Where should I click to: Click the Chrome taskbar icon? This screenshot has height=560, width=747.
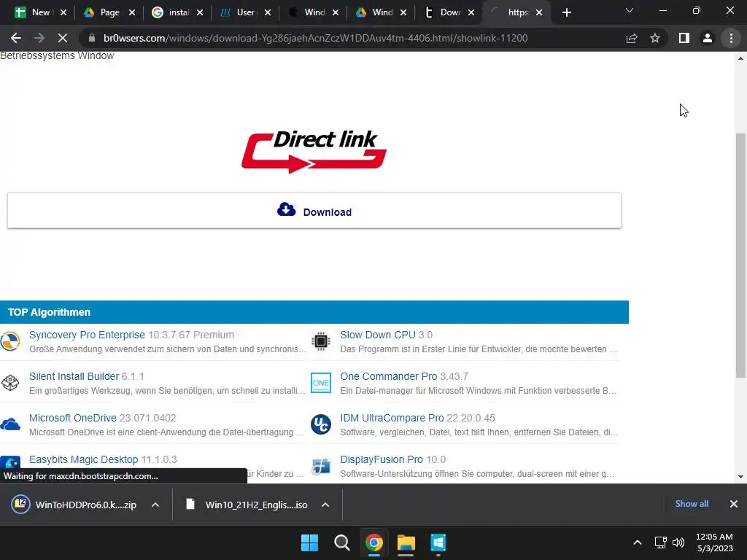click(x=374, y=542)
